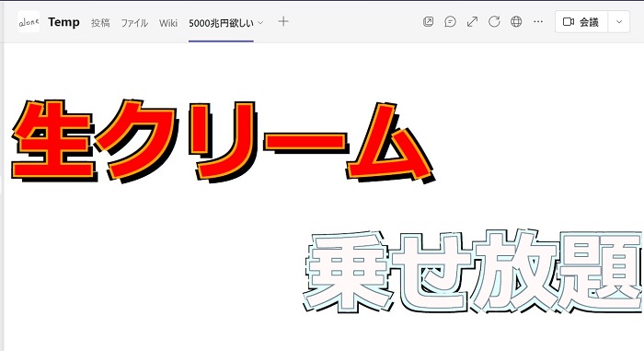Select the 5000兆円欲しい tab
This screenshot has width=644, height=351.
point(221,23)
